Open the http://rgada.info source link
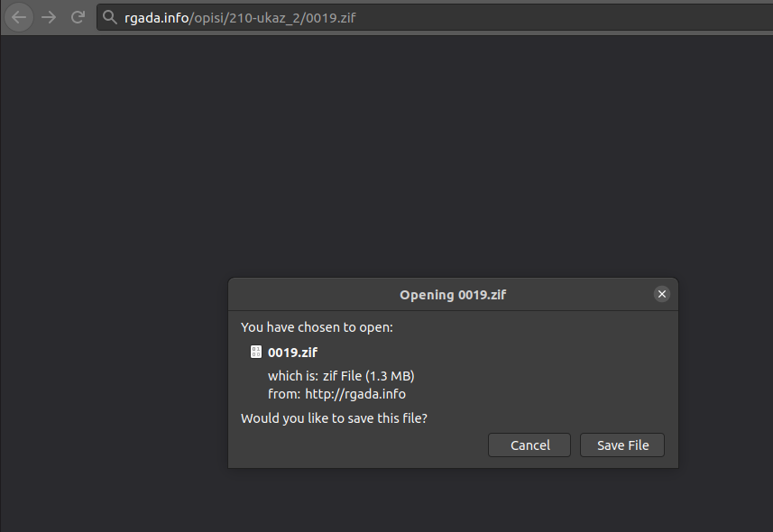This screenshot has width=773, height=532. pyautogui.click(x=354, y=393)
